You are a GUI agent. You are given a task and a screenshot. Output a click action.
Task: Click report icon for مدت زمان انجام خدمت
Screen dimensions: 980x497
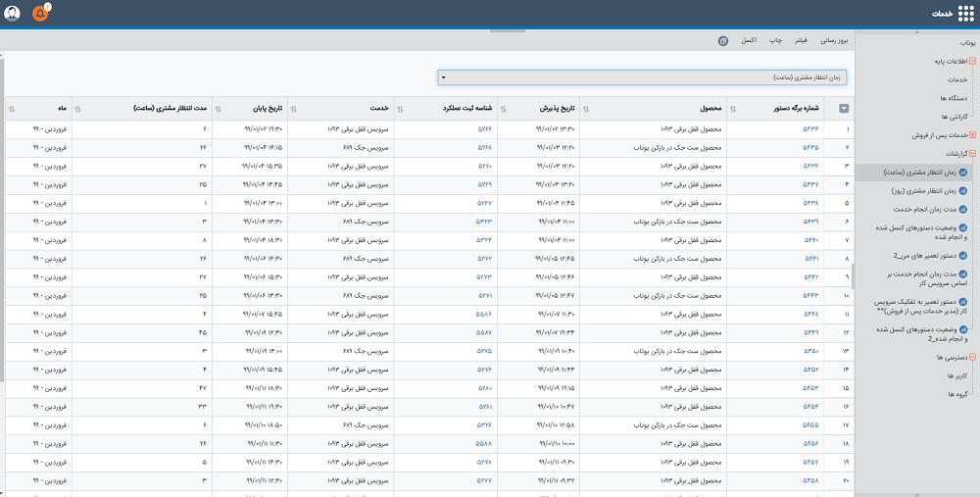coord(963,210)
